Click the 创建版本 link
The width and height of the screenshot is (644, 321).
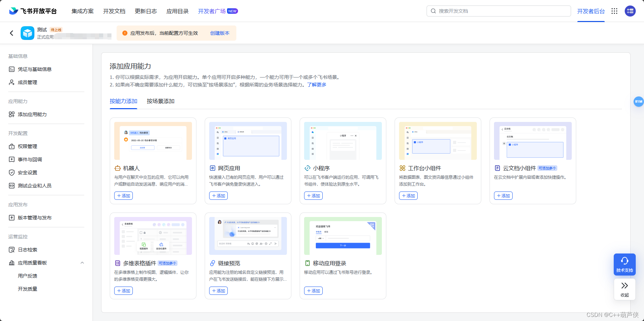(220, 33)
